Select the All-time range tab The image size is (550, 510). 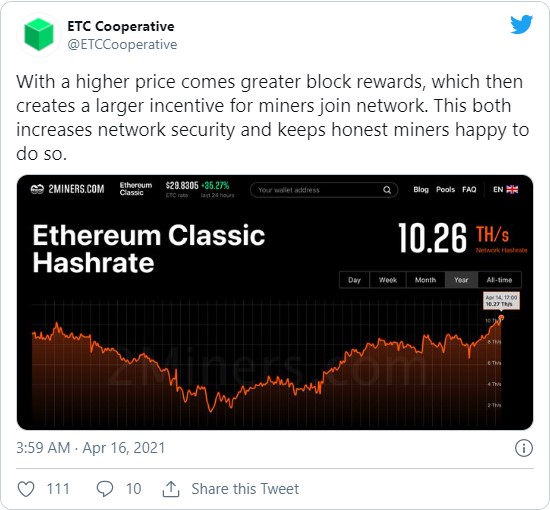(499, 280)
